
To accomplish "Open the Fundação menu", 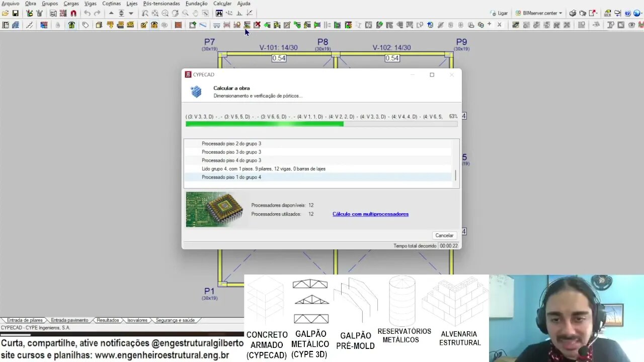I will coord(197,4).
